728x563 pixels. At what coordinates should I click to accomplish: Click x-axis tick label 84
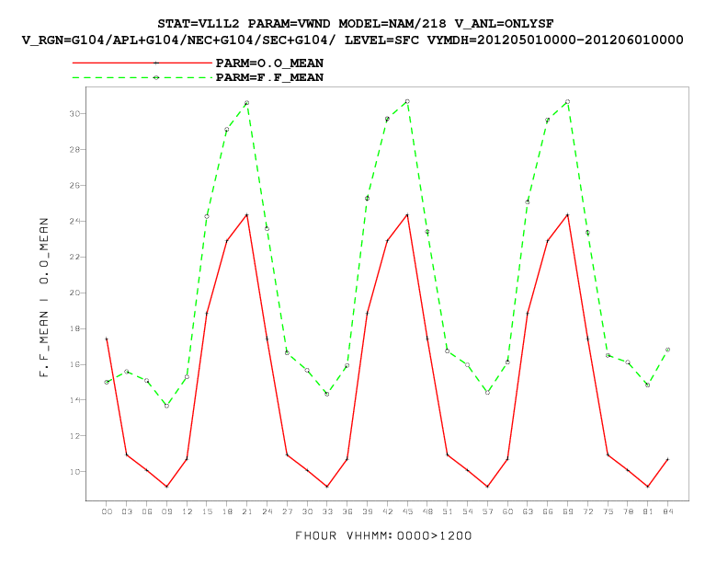[668, 511]
